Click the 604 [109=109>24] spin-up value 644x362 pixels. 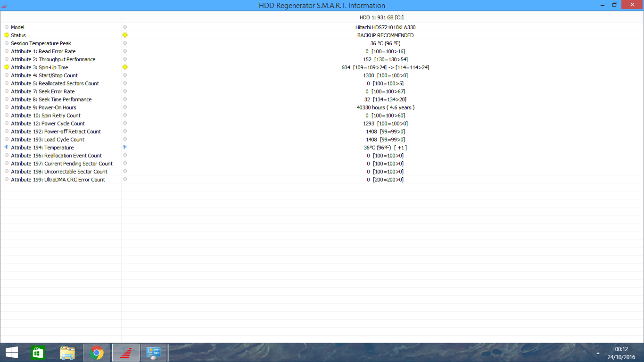[385, 67]
